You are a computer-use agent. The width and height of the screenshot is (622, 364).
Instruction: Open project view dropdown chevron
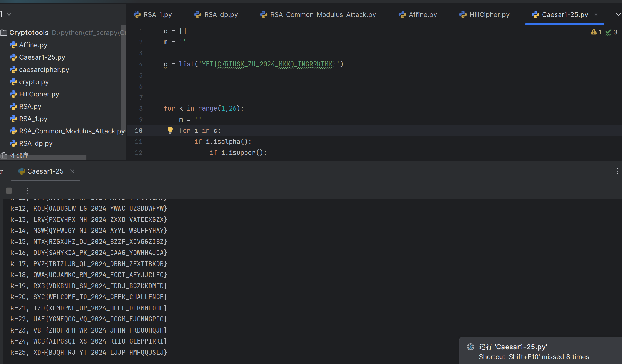tap(9, 14)
